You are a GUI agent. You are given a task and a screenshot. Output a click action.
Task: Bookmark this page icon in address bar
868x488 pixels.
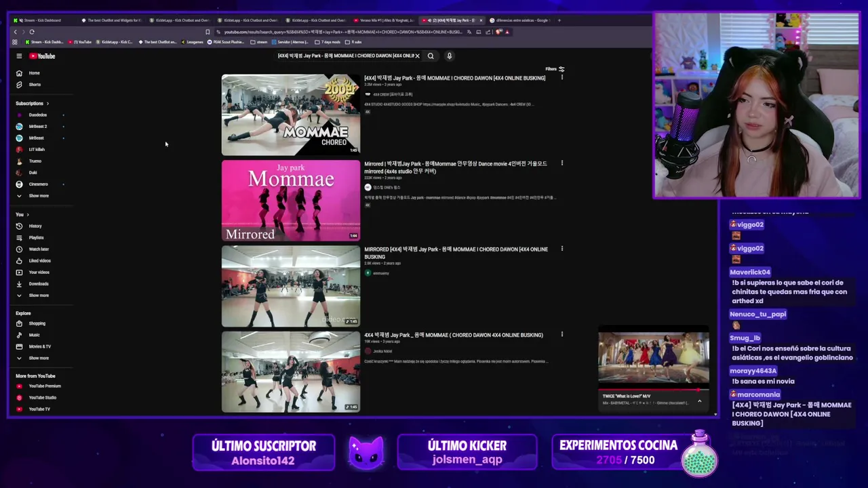[208, 32]
